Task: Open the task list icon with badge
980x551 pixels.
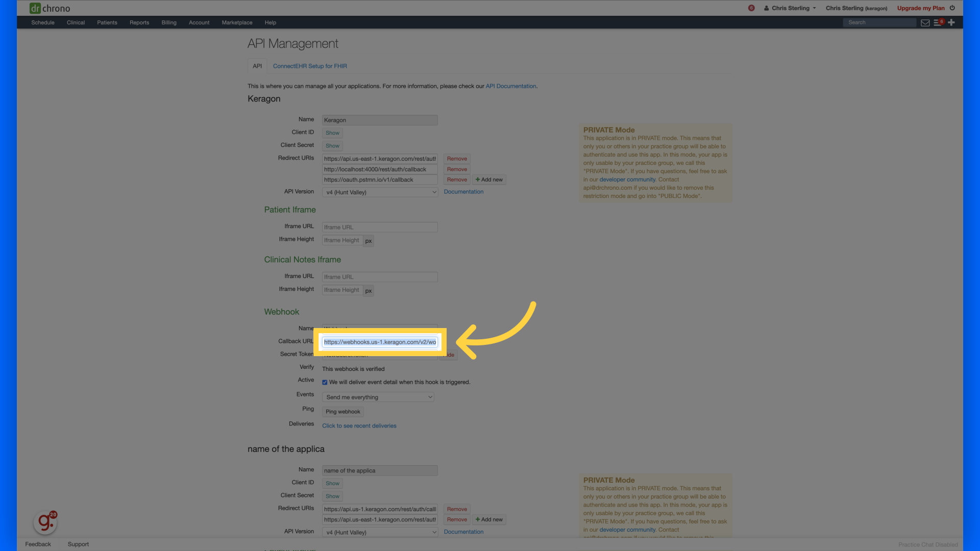Action: pyautogui.click(x=938, y=22)
